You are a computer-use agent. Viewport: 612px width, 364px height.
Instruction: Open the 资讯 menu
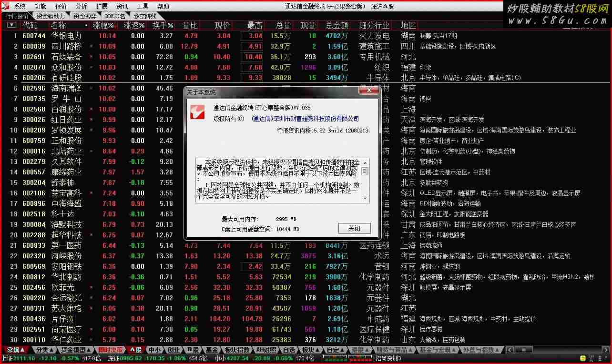(x=122, y=6)
